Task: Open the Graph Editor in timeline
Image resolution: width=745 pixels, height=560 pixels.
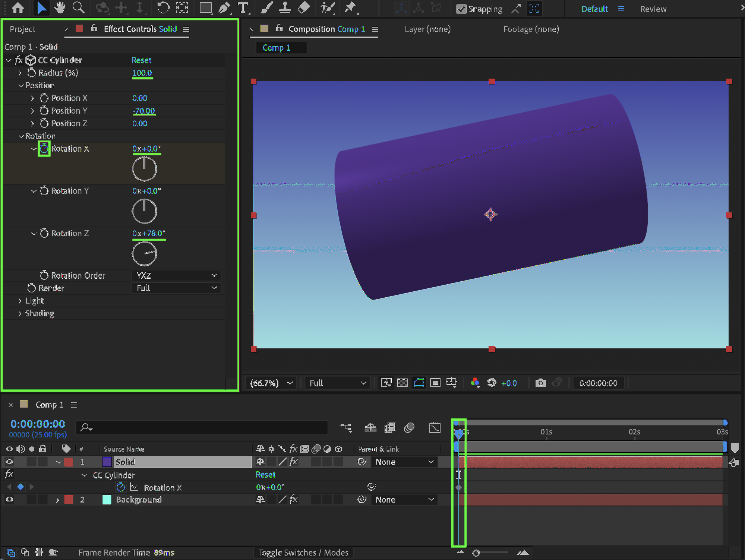Action: 435,428
